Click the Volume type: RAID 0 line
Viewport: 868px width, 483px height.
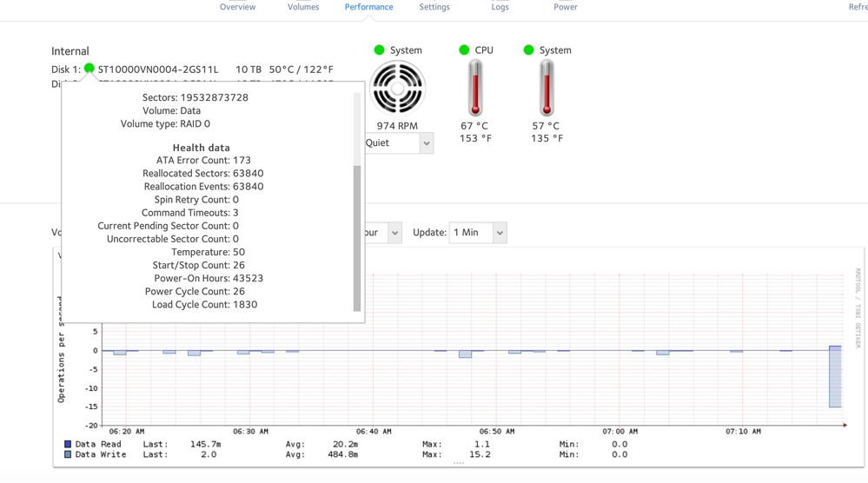165,124
